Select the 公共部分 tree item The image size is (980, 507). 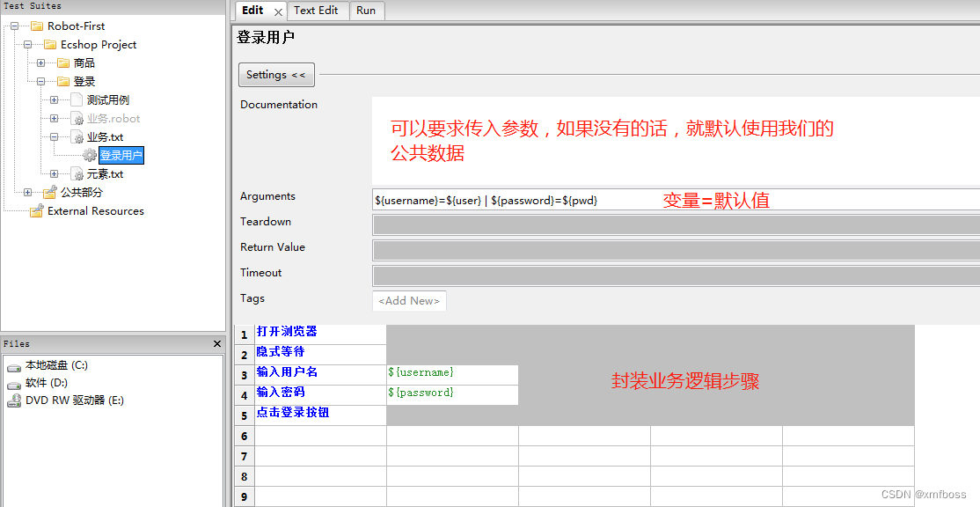click(81, 193)
